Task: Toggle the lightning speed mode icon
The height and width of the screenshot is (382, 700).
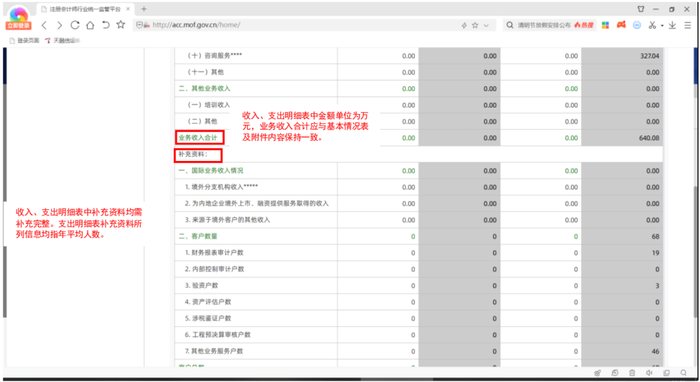Action: 464,25
